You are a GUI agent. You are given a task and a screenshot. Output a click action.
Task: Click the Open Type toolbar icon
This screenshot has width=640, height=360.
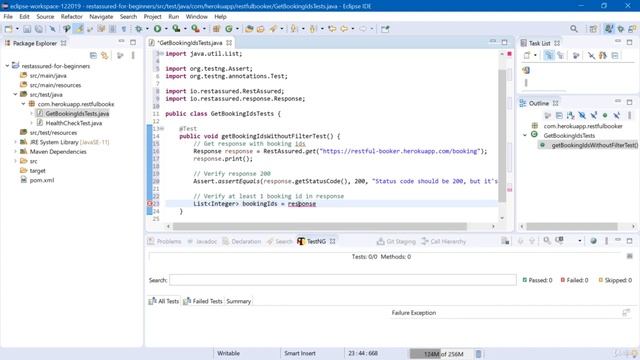(249, 29)
